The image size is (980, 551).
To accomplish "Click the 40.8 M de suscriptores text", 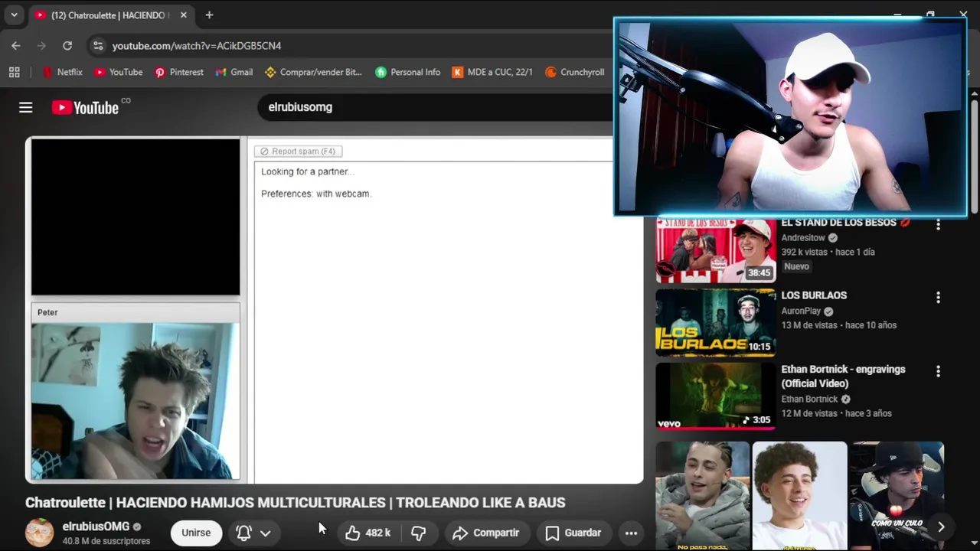I will coord(106,541).
